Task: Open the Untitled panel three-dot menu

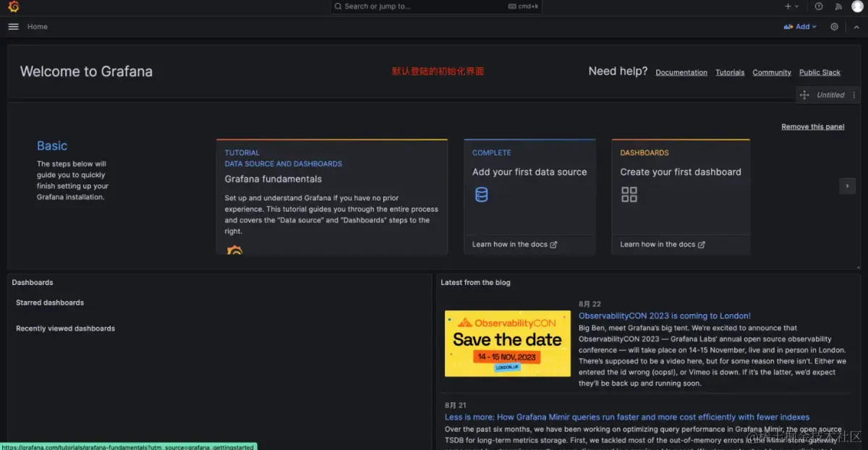Action: 854,95
